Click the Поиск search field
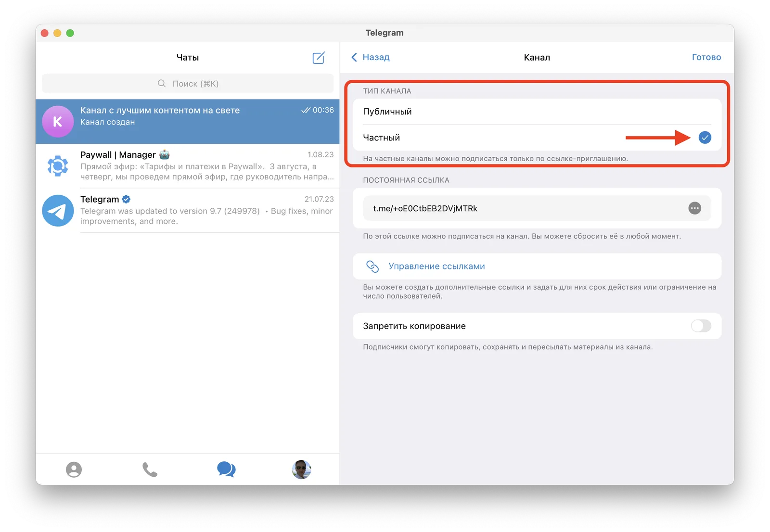The image size is (770, 532). tap(188, 84)
